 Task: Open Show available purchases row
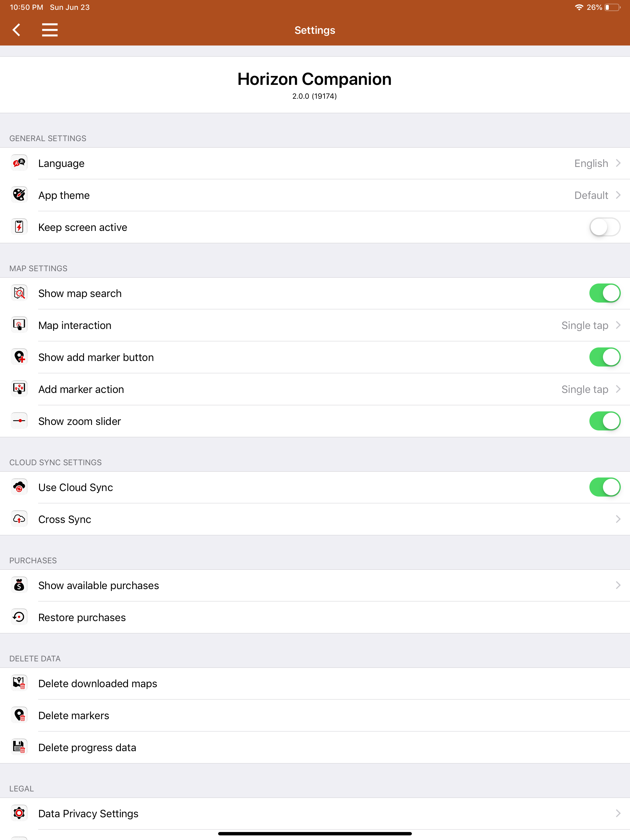315,585
